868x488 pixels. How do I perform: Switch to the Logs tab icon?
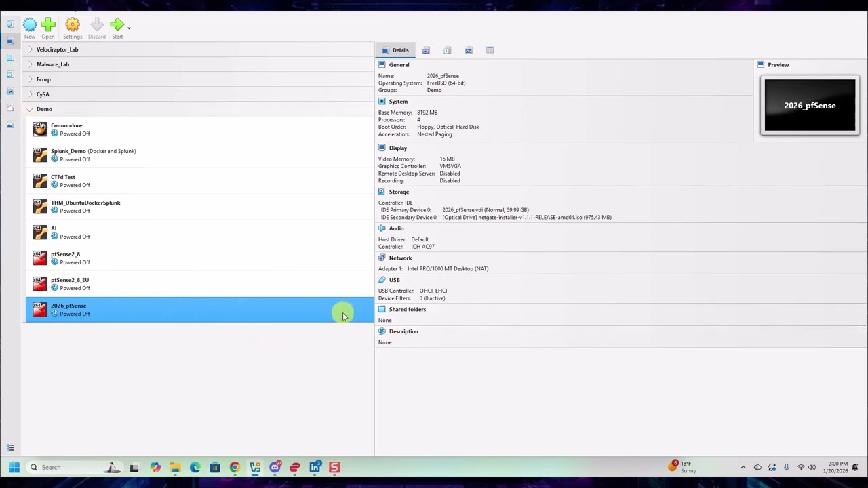pyautogui.click(x=448, y=50)
